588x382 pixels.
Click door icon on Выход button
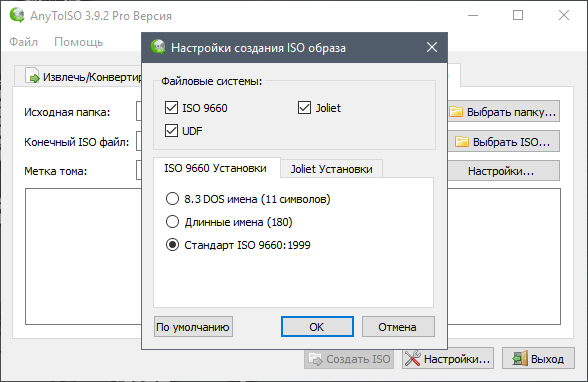click(x=520, y=359)
